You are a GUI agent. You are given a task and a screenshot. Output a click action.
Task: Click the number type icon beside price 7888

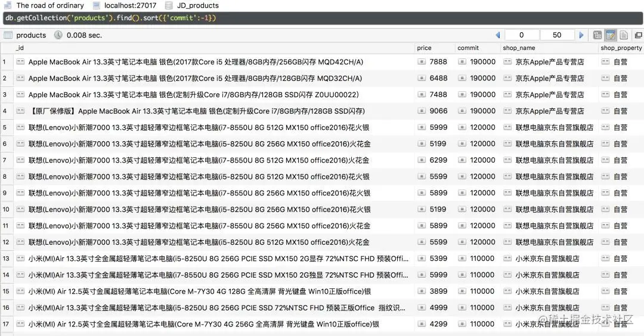pyautogui.click(x=422, y=61)
